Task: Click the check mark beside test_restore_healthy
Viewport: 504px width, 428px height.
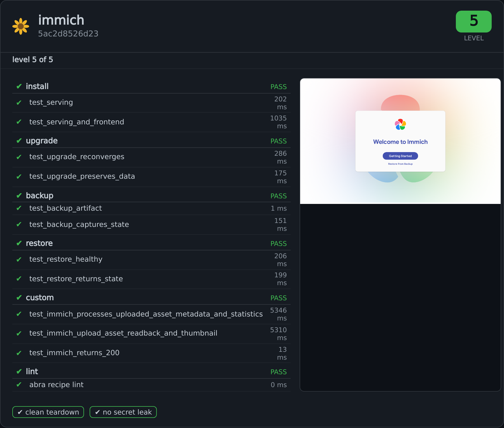Action: pos(19,259)
